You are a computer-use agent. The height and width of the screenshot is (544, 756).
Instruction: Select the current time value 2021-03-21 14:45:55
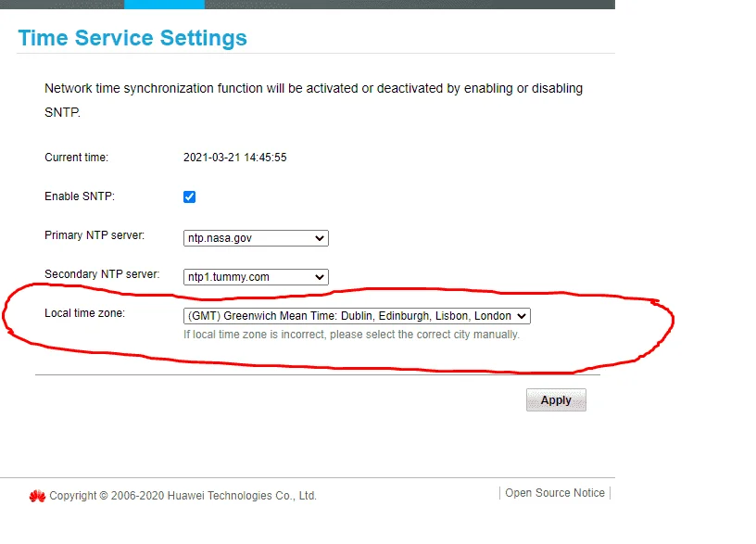(x=234, y=158)
